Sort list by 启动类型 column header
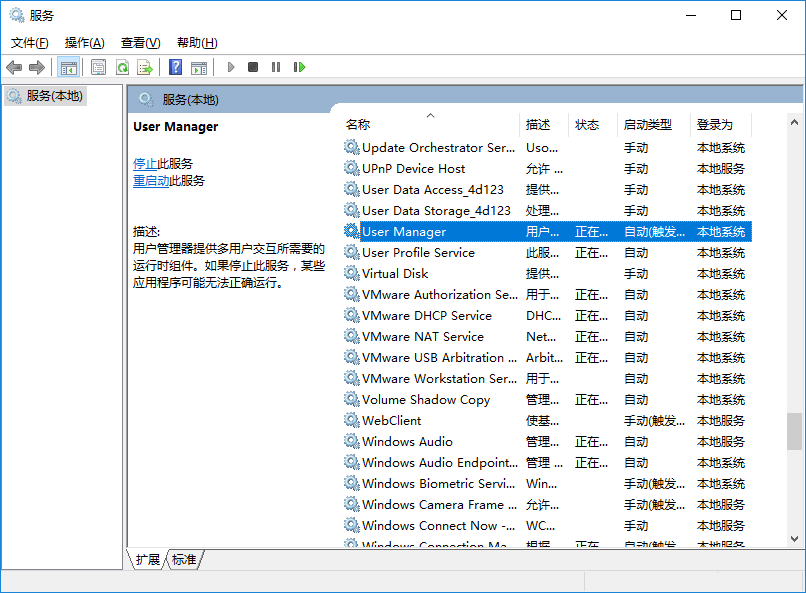 pos(648,125)
